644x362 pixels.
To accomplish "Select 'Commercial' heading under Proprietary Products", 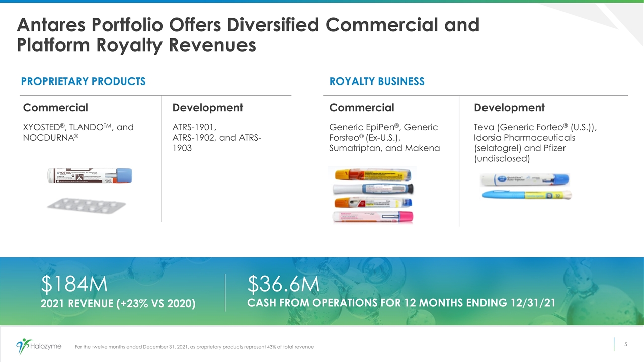I will click(x=56, y=108).
